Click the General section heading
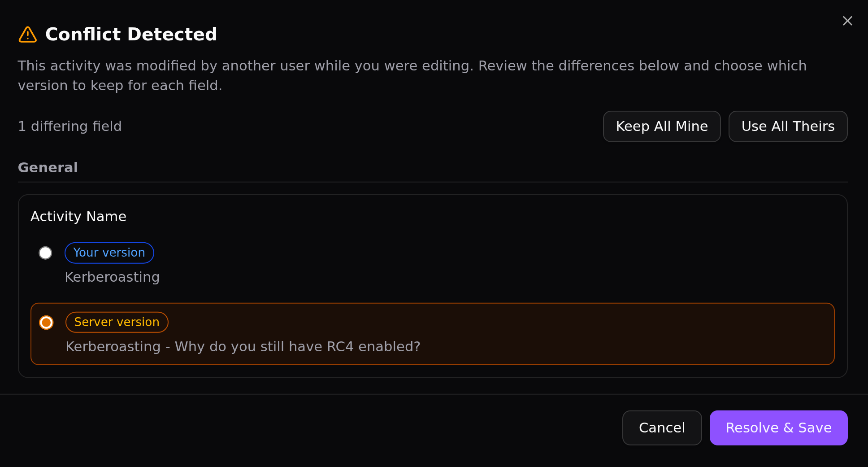The image size is (868, 467). [48, 168]
